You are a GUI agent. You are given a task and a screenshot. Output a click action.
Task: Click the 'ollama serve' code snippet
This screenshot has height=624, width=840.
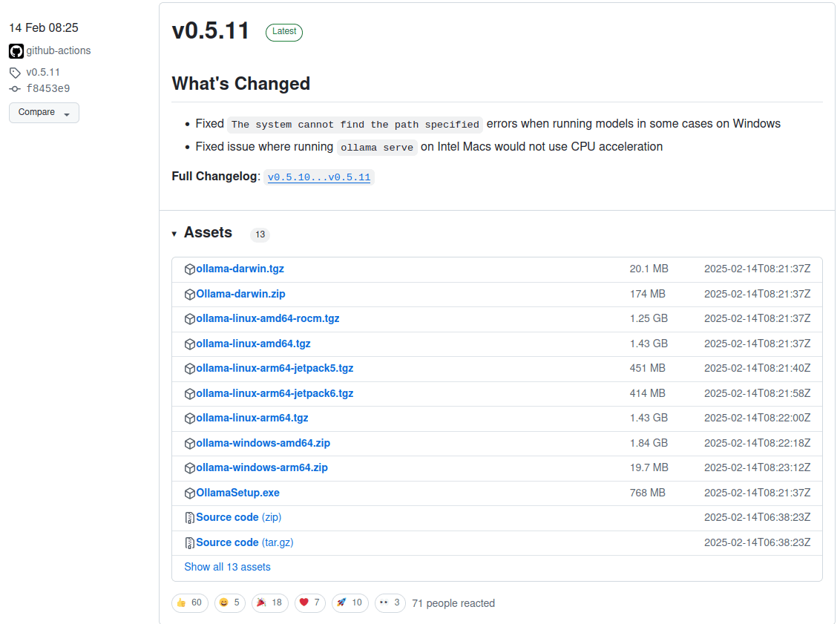(377, 148)
